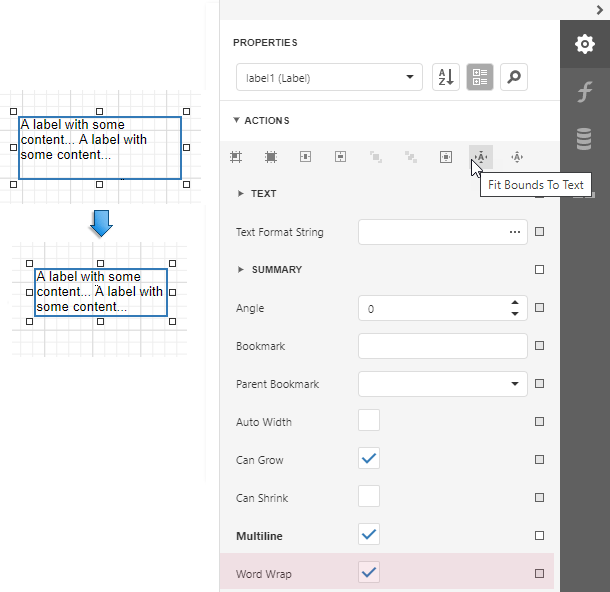Click the Bring to Front action icon
The width and height of the screenshot is (610, 592).
click(375, 157)
